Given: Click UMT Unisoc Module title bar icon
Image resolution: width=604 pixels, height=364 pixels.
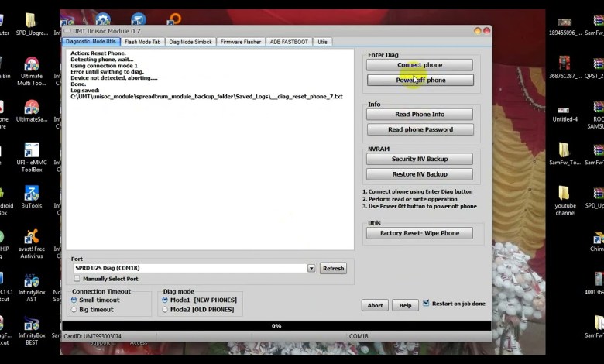Looking at the screenshot, I should pos(67,31).
